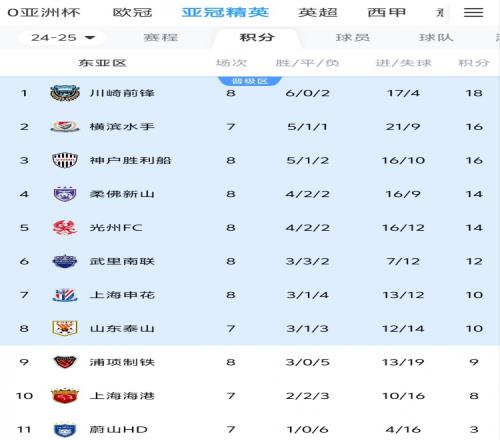The image size is (500, 440).
Task: Select the 球员 tab
Action: 353,37
